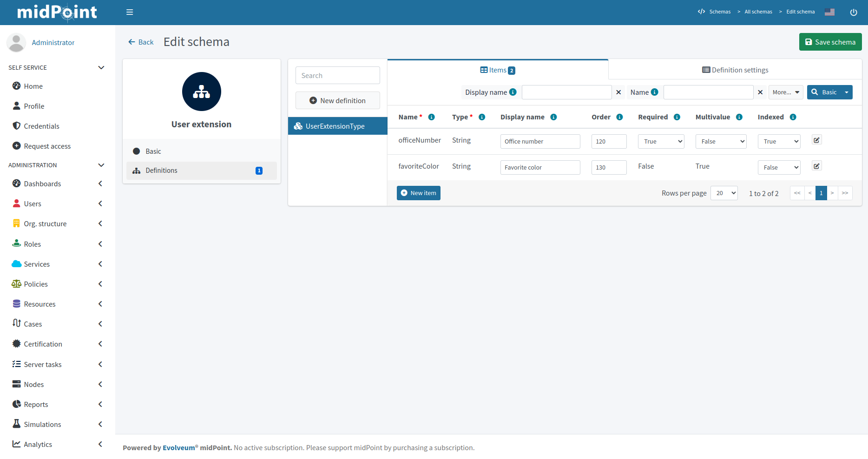
Task: Switch to Definition settings tab
Action: tap(735, 70)
